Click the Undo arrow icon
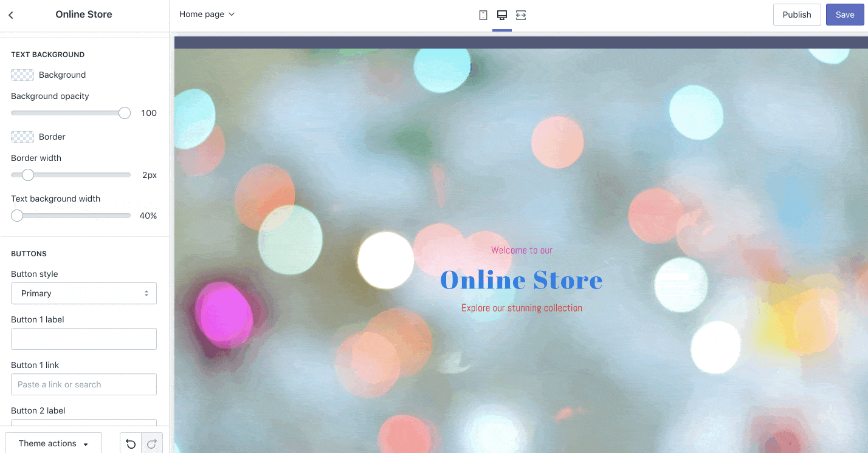This screenshot has height=453, width=868. point(131,444)
